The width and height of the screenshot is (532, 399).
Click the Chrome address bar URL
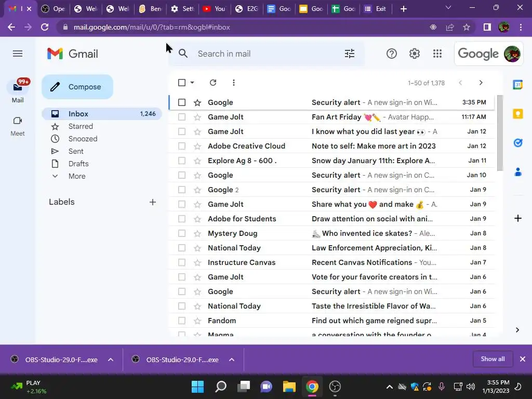[152, 27]
